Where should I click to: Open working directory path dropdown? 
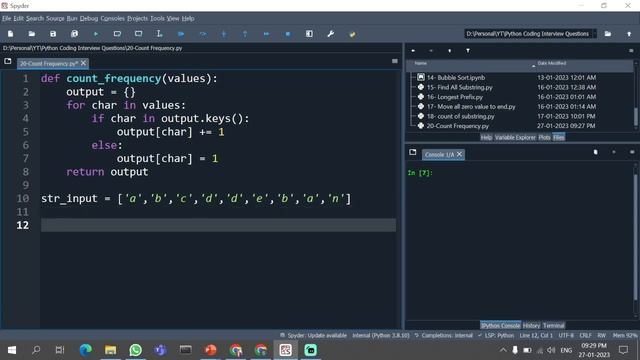pos(594,34)
